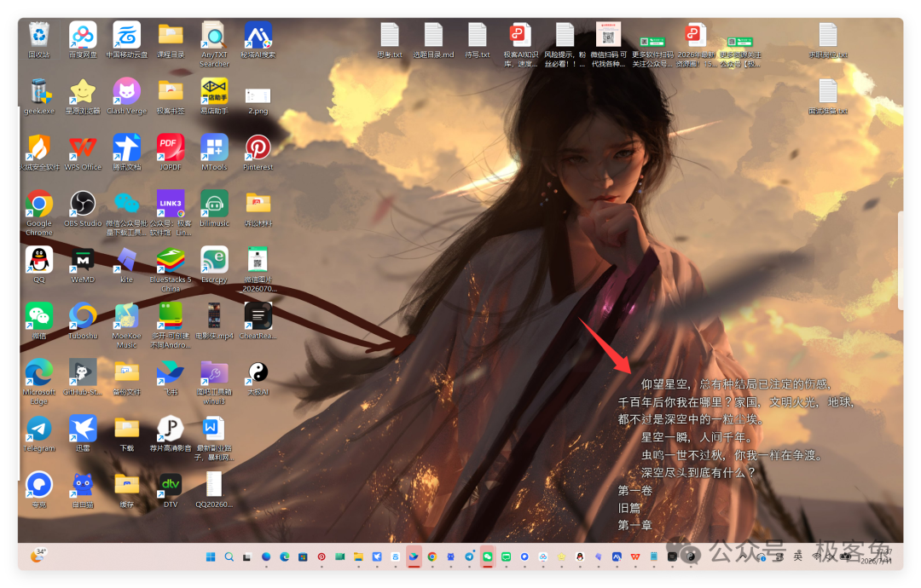The image size is (921, 588).
Task: Open the GitHub-St... desktop shortcut
Action: click(x=83, y=378)
